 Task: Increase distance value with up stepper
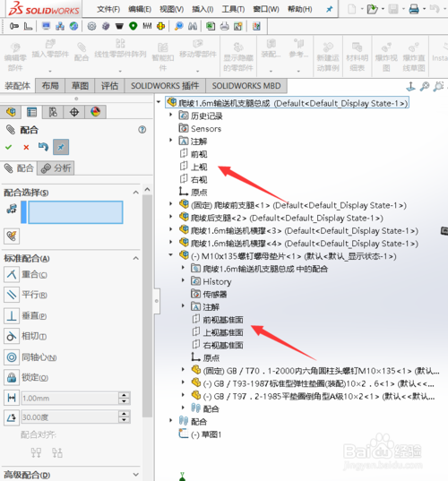coord(124,395)
